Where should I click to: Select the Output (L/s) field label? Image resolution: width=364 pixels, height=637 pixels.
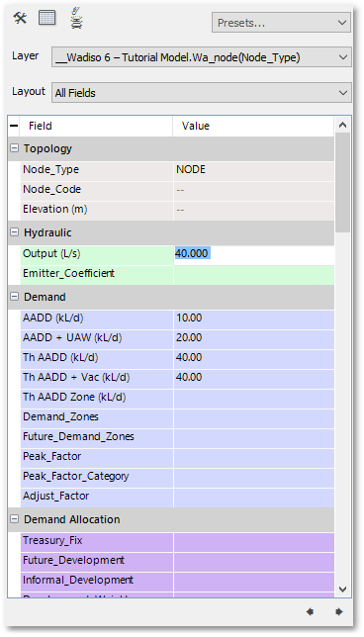(x=97, y=254)
